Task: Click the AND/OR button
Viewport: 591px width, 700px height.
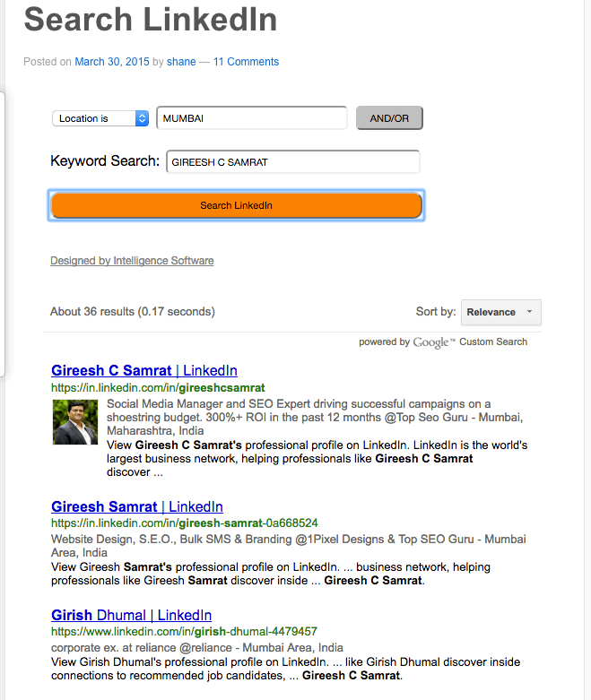Action: click(389, 118)
